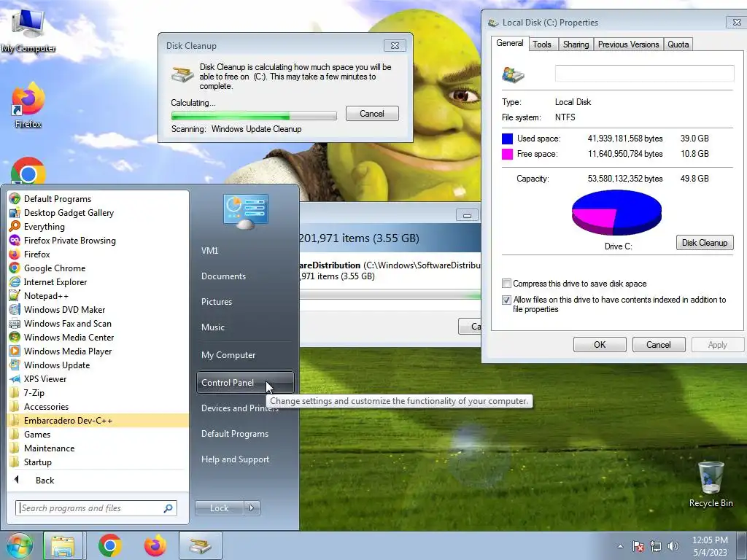The width and height of the screenshot is (747, 560).
Task: Cancel the Disk Cleanup calculation
Action: point(372,113)
